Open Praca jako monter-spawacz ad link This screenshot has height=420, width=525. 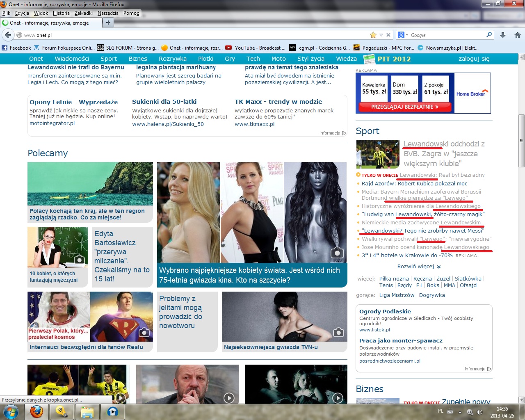(x=401, y=340)
